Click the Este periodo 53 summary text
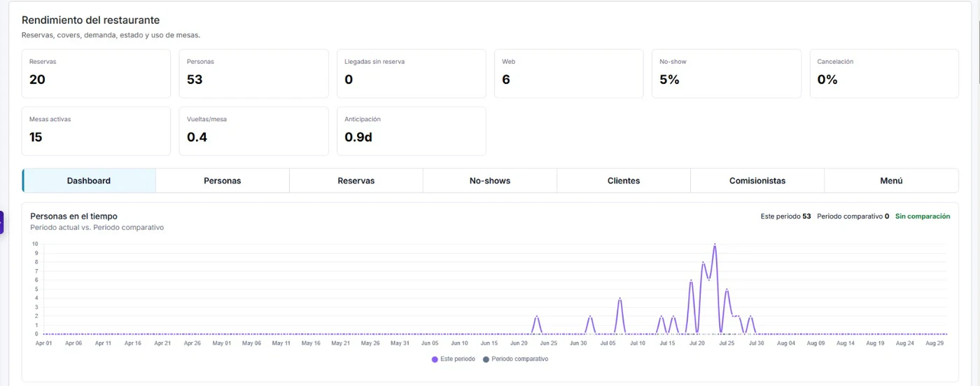 pos(785,216)
